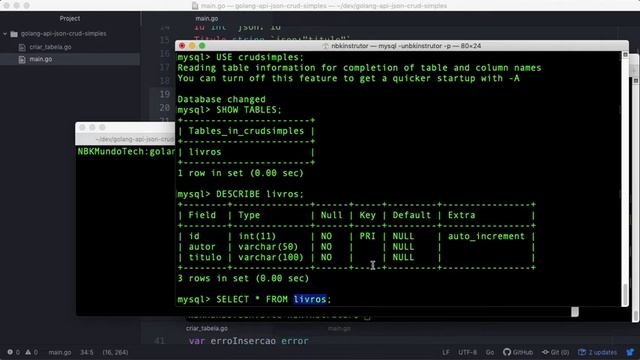Click the back terminal window title bar path

(x=135, y=139)
